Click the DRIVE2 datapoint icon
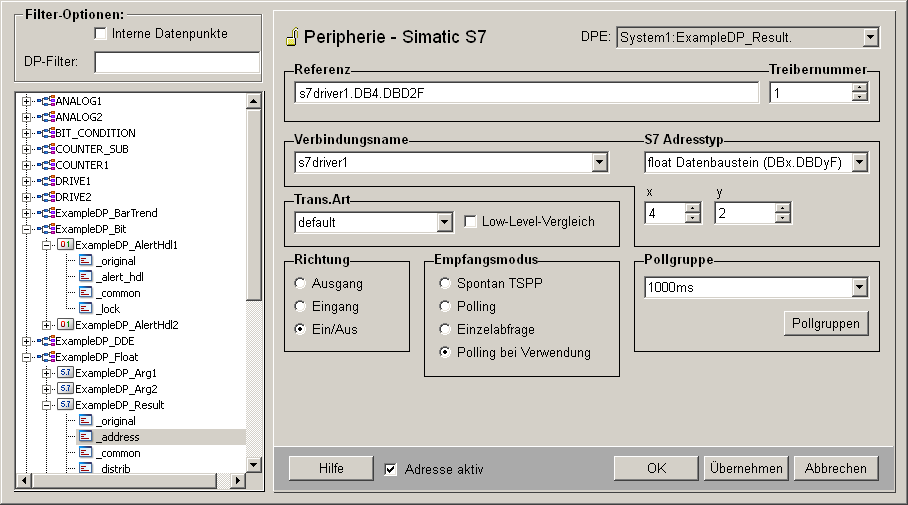 click(x=47, y=197)
